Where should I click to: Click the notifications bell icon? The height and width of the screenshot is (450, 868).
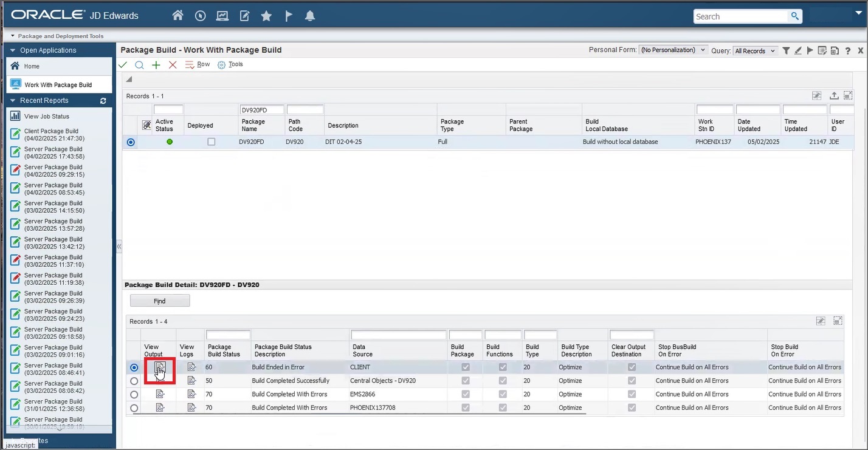coord(310,16)
